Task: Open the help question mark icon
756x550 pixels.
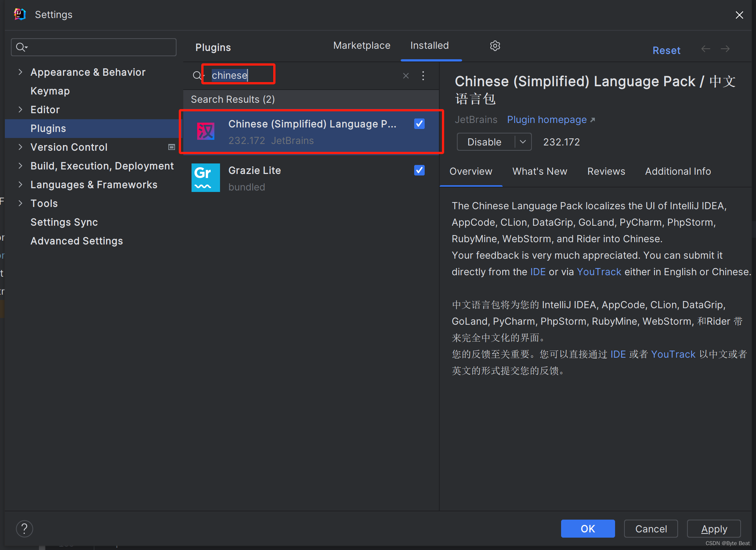Action: [x=24, y=529]
